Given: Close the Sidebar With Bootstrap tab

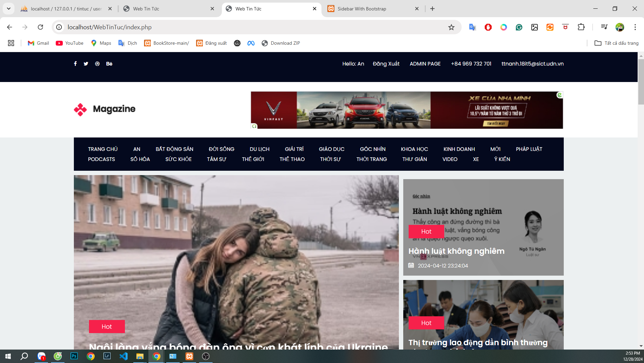Looking at the screenshot, I should click(417, 9).
